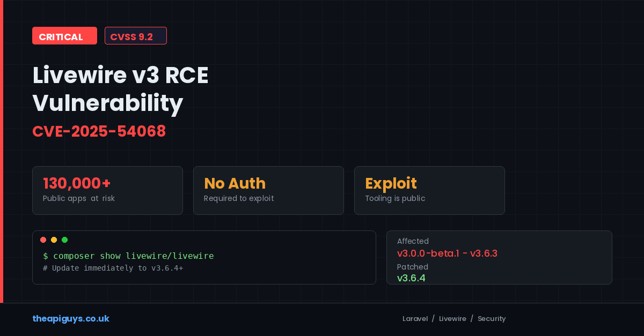Click the Livewire v3 RCE Vulnerability heading

[x=120, y=89]
